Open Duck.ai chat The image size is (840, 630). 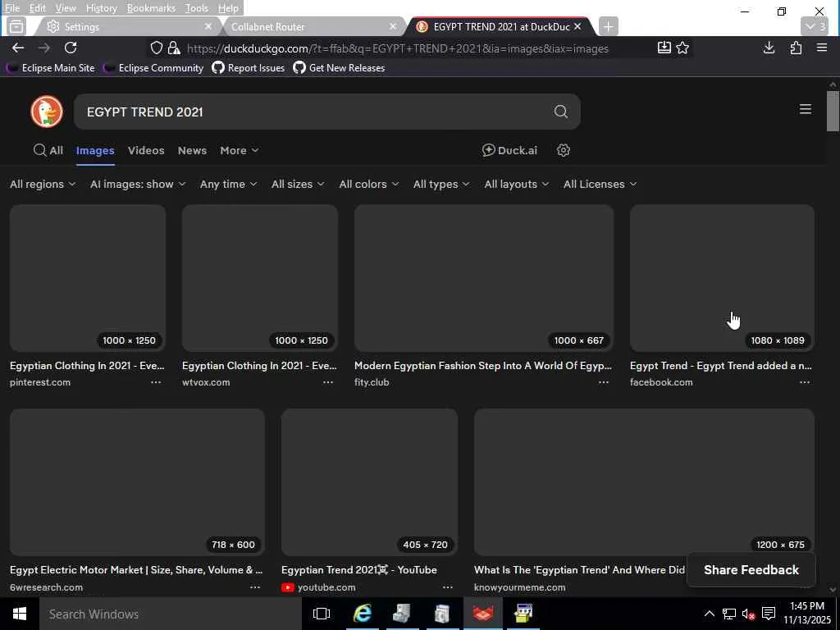pyautogui.click(x=509, y=151)
